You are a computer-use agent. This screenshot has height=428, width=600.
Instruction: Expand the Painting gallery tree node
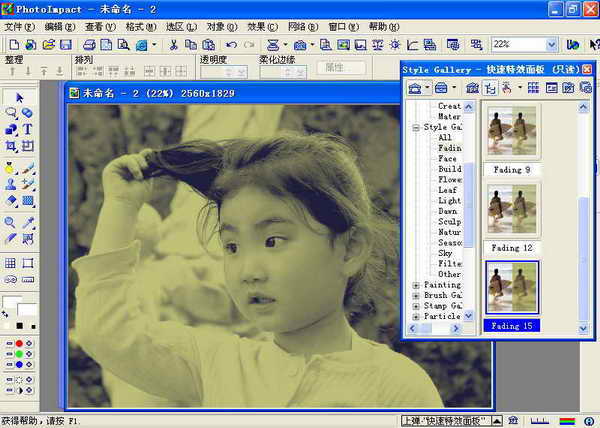point(416,285)
